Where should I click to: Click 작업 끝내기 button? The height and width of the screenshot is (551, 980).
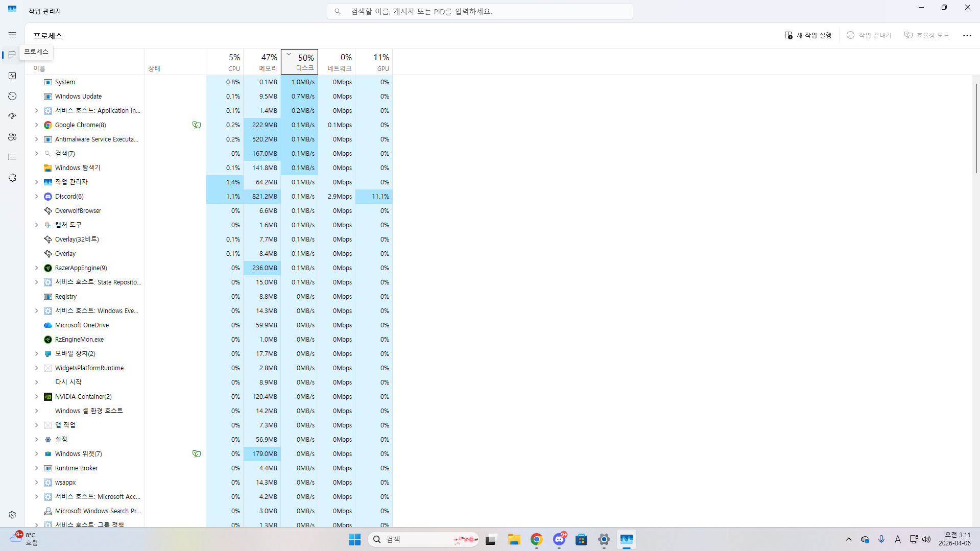pyautogui.click(x=869, y=35)
